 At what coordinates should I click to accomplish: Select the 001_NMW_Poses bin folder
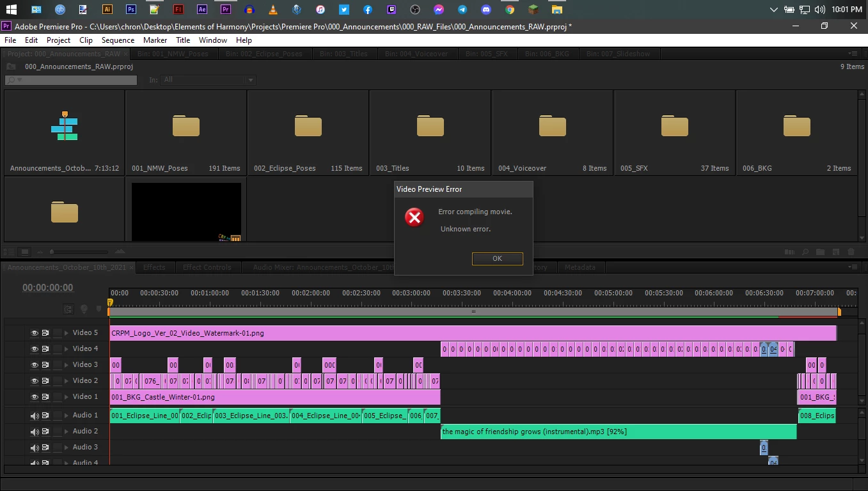[x=186, y=126]
